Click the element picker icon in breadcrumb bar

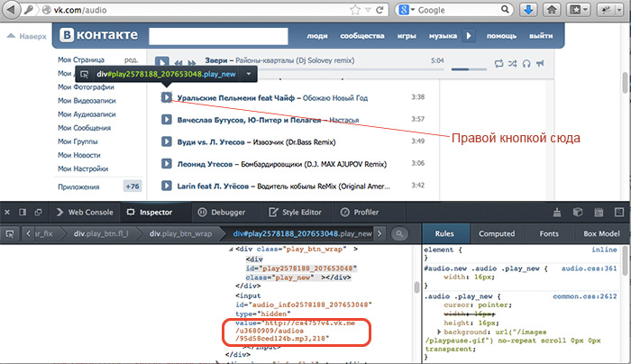[11, 233]
